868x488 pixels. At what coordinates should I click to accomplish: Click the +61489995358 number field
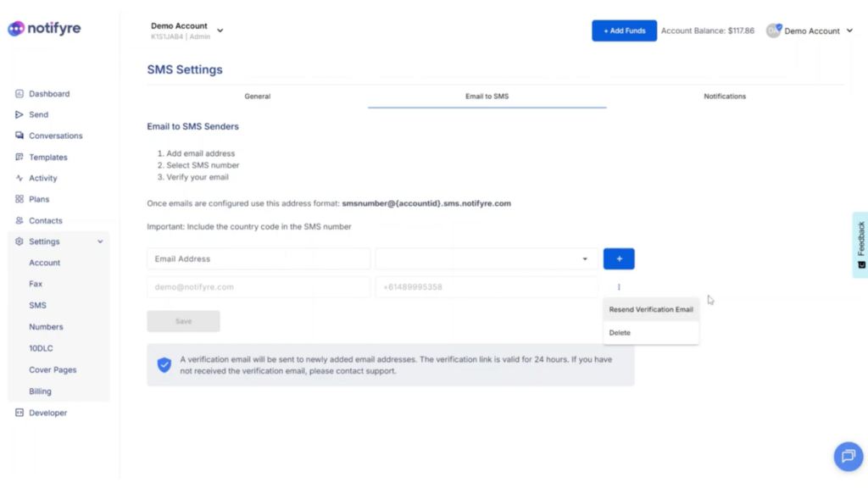click(x=487, y=287)
